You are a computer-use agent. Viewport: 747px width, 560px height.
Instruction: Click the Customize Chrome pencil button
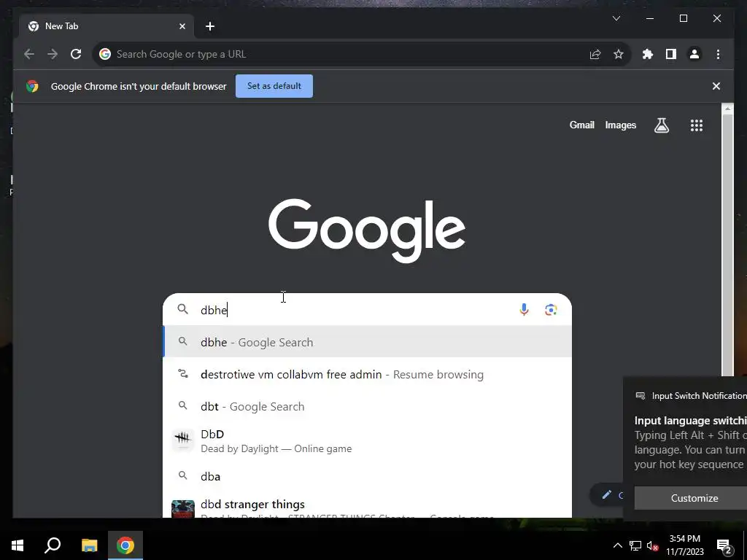coord(607,495)
